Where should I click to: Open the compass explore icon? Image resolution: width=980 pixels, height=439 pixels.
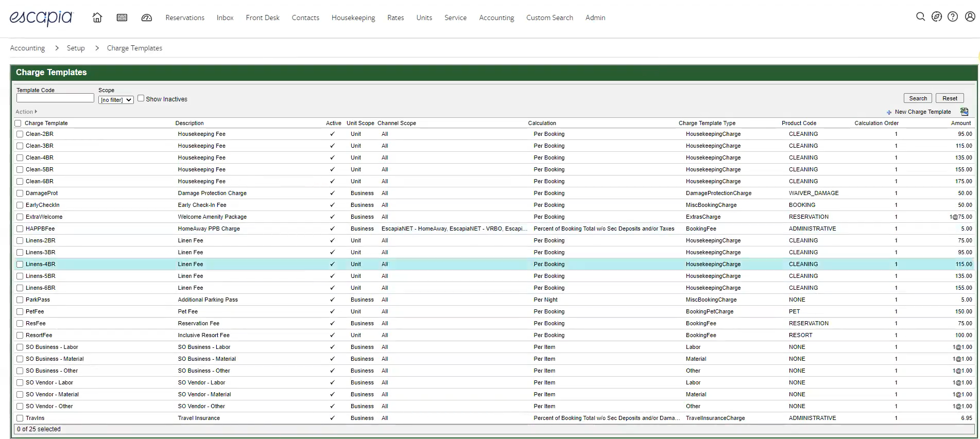click(937, 16)
